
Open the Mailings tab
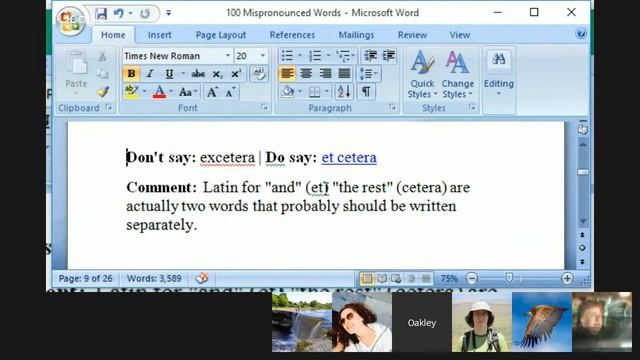pos(356,35)
